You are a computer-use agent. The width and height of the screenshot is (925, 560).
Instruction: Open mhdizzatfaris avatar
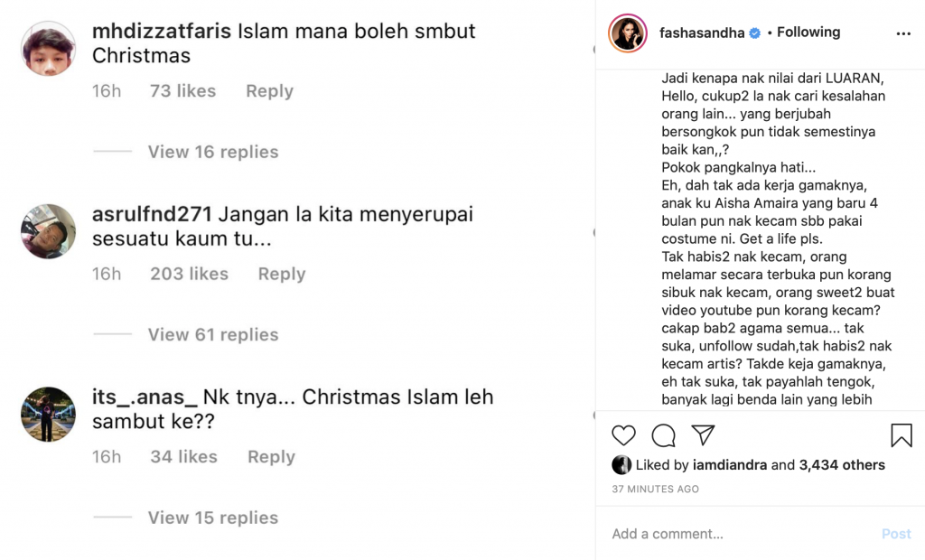pyautogui.click(x=49, y=49)
